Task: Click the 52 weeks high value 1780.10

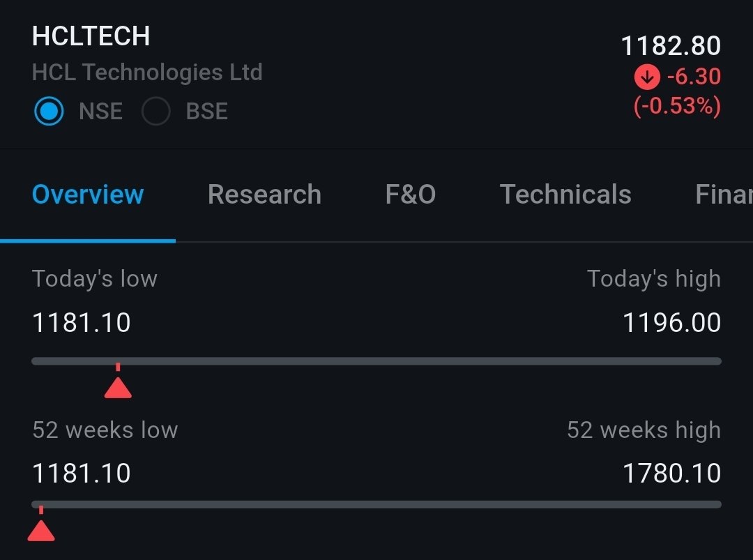Action: pyautogui.click(x=672, y=474)
